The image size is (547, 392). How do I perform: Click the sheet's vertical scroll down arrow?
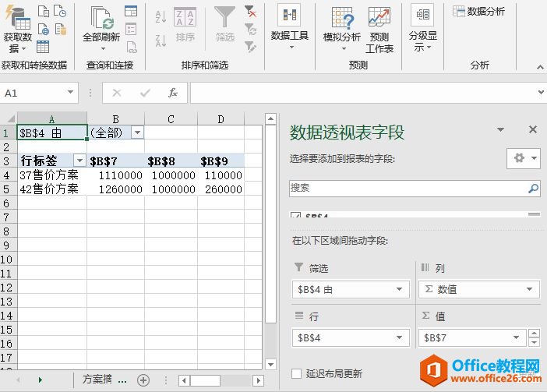click(270, 365)
